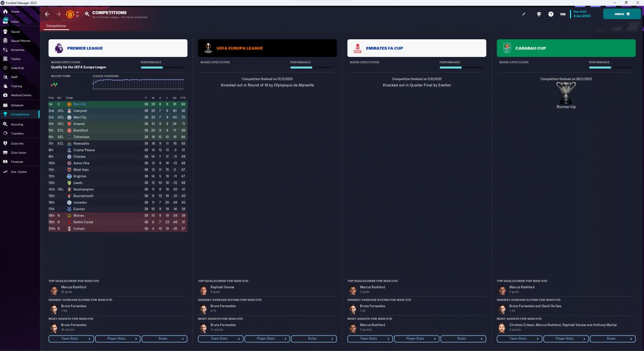The width and height of the screenshot is (644, 351).
Task: Open Europa League Team Stats
Action: click(220, 338)
